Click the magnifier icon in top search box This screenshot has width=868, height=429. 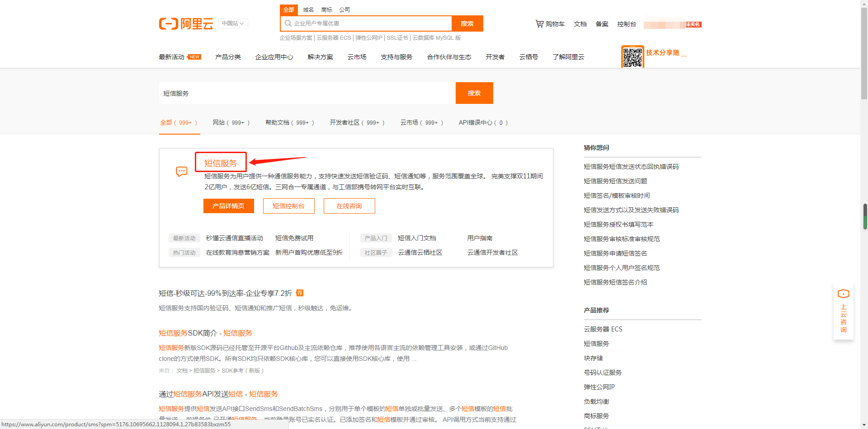[x=288, y=23]
